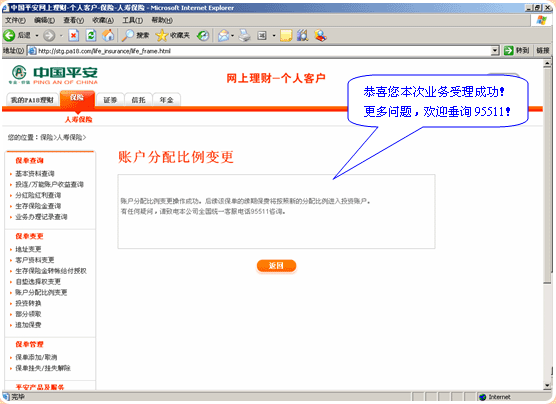
Task: Open the 文件(F) menu
Action: 15,21
